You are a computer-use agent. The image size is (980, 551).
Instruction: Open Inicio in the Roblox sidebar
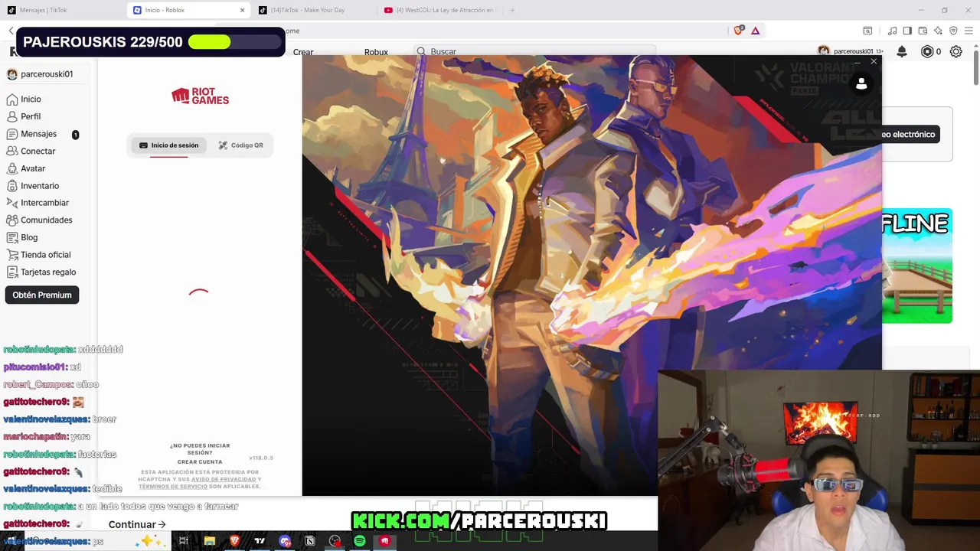click(24, 99)
